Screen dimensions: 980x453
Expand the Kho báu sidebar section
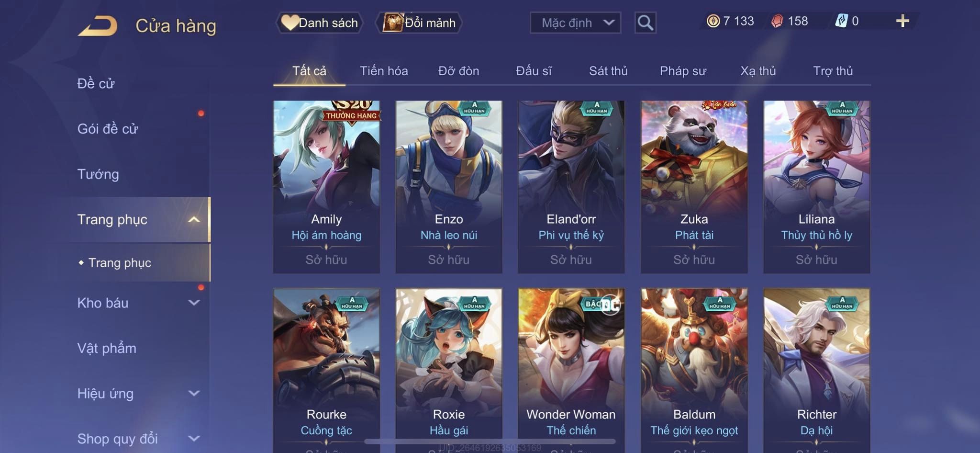[194, 303]
